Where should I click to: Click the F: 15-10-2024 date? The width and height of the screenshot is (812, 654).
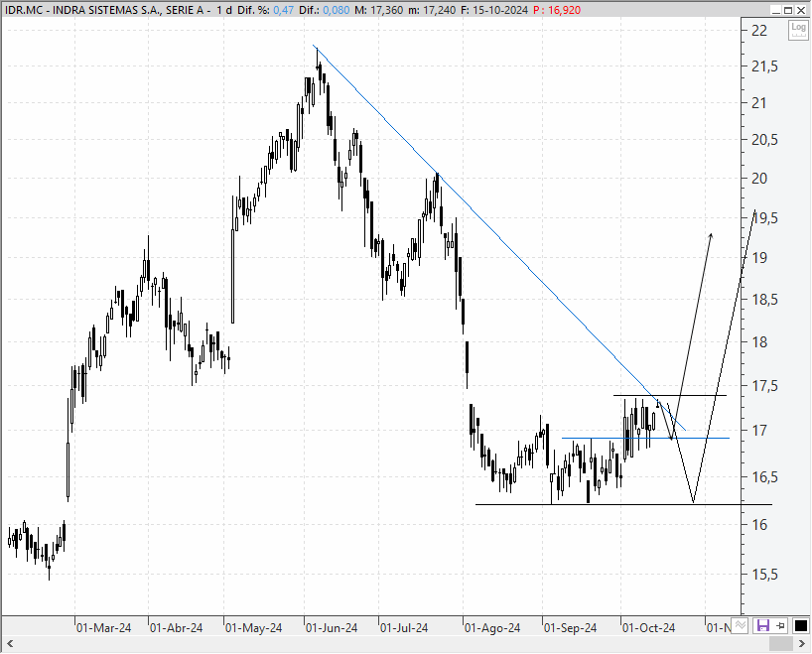(494, 10)
